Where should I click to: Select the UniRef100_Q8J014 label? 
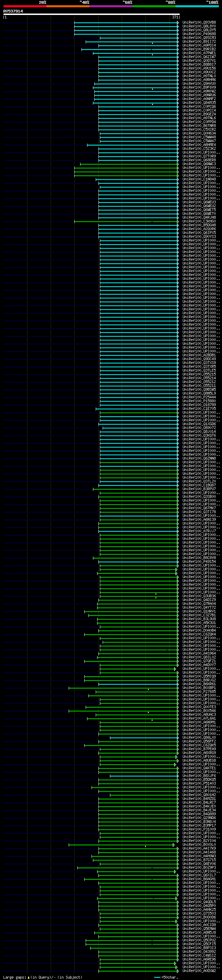(199, 431)
